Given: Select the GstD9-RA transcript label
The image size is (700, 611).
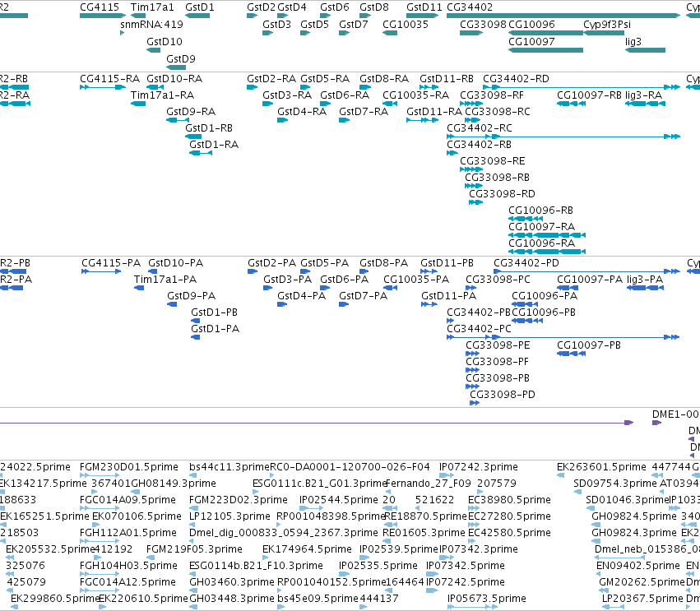Looking at the screenshot, I should pos(191,112).
